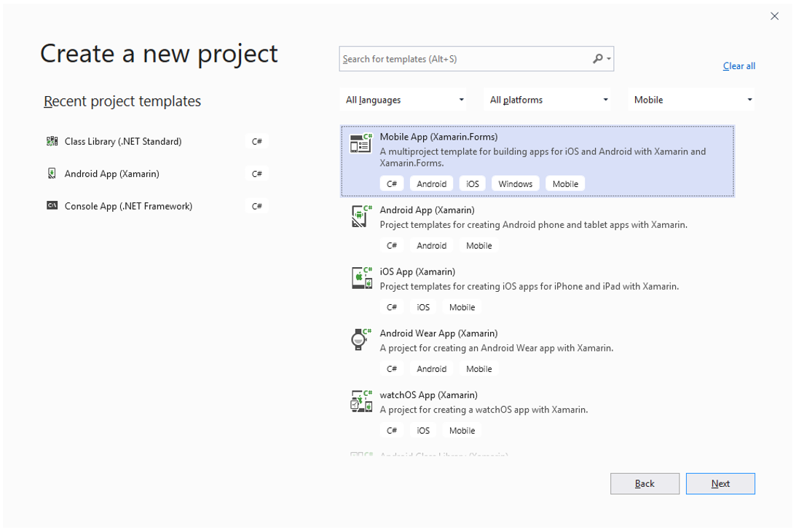This screenshot has width=796, height=532.
Task: Click the C# tag beside Class Library (.NET Standard)
Action: coord(257,141)
